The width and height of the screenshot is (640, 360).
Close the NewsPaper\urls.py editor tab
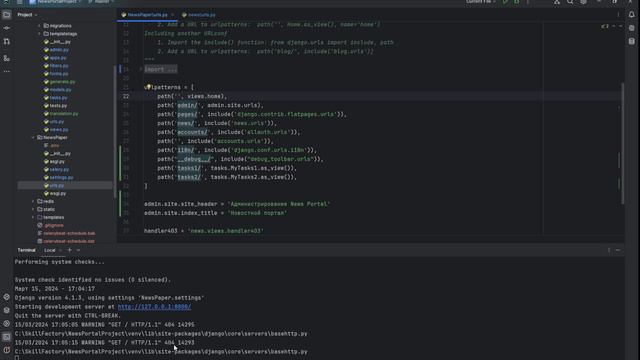click(172, 15)
